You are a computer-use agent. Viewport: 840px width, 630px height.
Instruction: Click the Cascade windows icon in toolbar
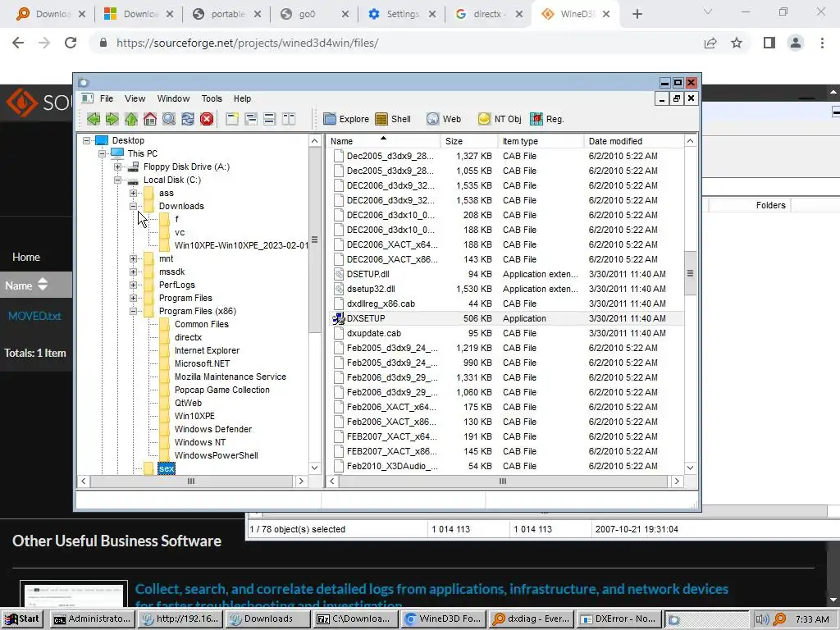click(x=251, y=119)
